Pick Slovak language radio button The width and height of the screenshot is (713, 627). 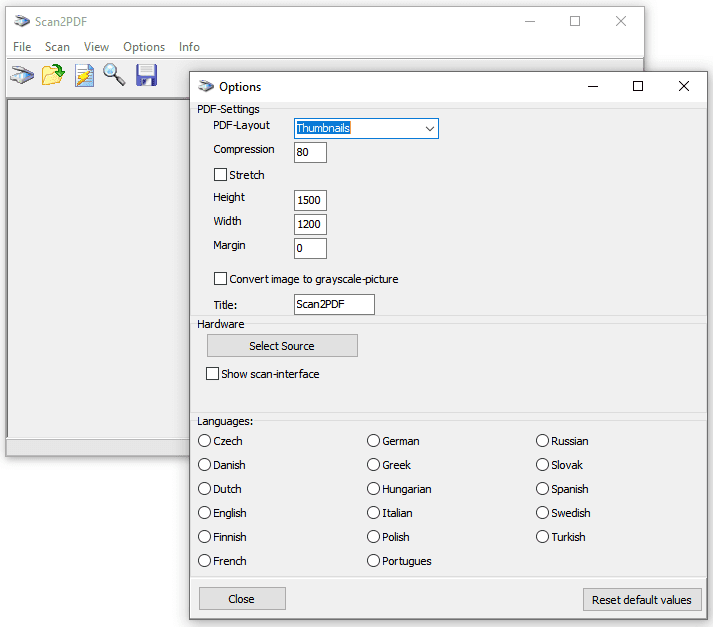pyautogui.click(x=542, y=465)
